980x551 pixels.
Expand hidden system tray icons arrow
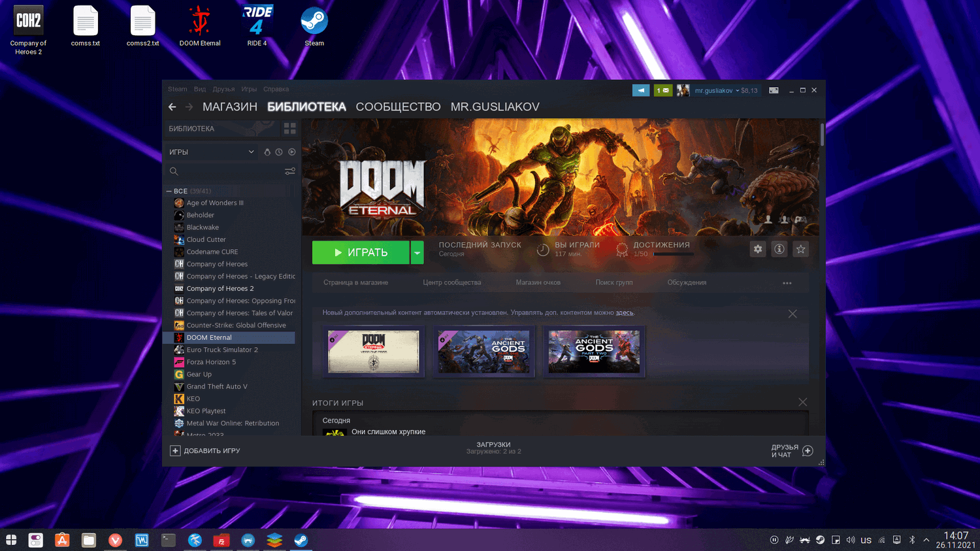click(x=926, y=540)
